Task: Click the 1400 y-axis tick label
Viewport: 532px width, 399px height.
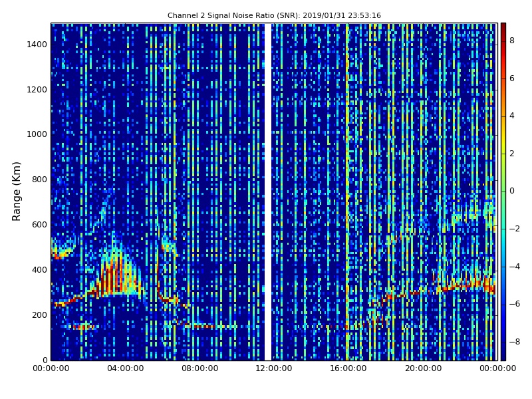Action: (37, 45)
